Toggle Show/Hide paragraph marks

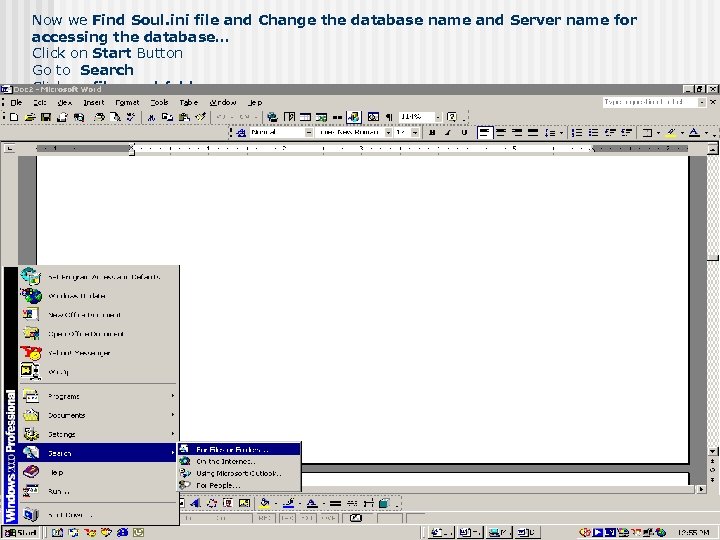tap(389, 117)
